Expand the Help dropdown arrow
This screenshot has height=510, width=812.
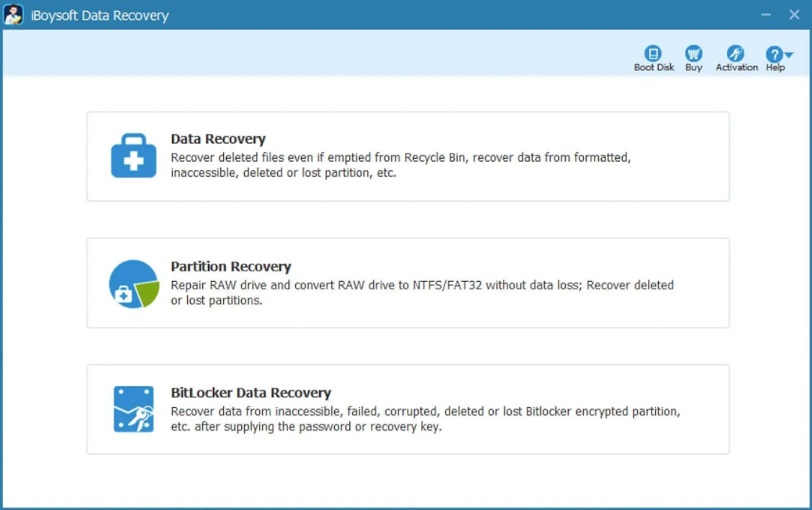(x=789, y=55)
